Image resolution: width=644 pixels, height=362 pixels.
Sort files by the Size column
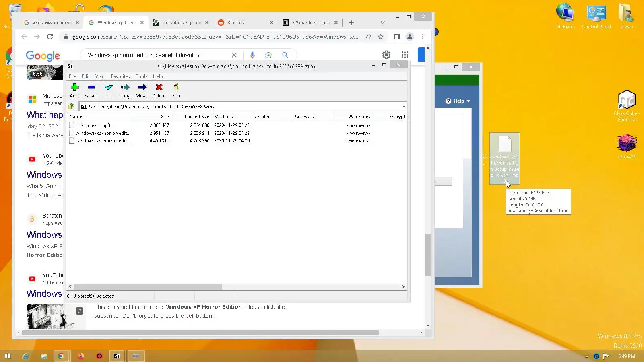click(151, 117)
